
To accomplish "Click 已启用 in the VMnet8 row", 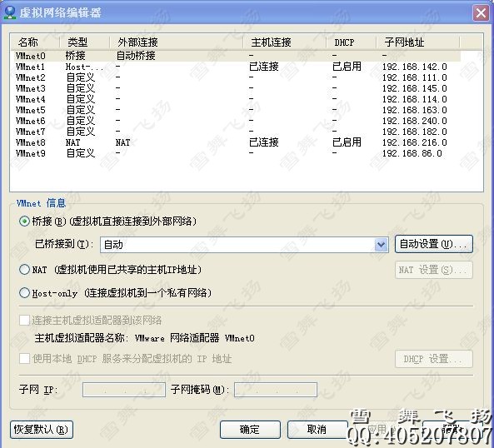I will coord(347,142).
